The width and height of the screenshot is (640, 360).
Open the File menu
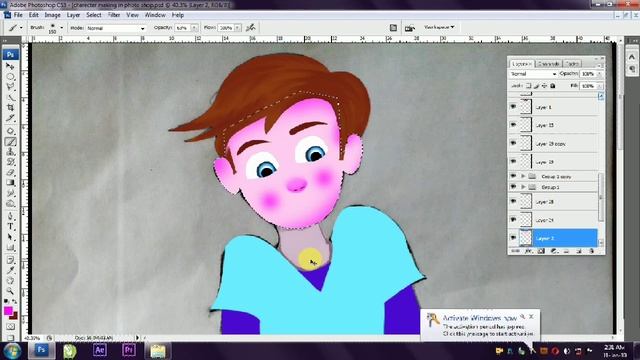[x=18, y=15]
